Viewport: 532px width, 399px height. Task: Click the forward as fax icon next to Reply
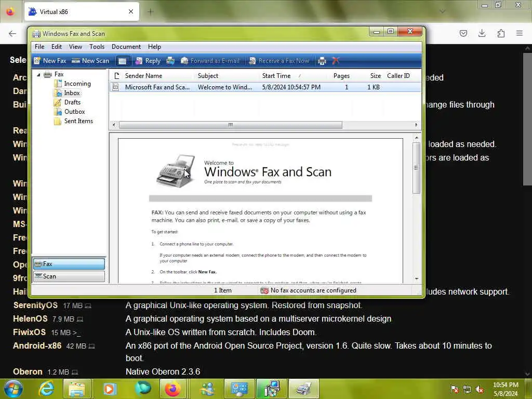[x=170, y=61]
